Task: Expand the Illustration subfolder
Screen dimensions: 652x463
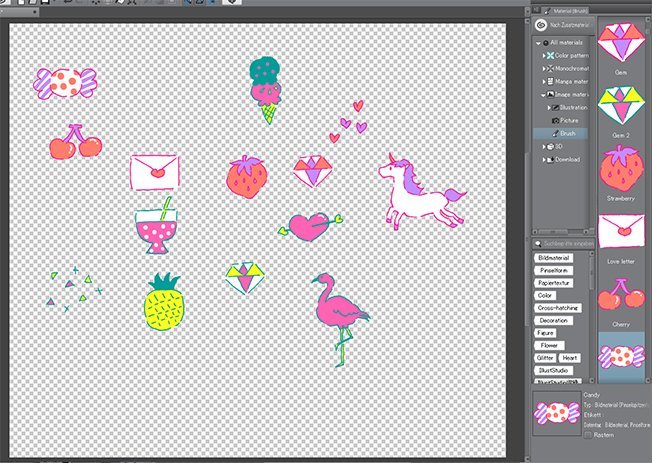Action: [549, 108]
